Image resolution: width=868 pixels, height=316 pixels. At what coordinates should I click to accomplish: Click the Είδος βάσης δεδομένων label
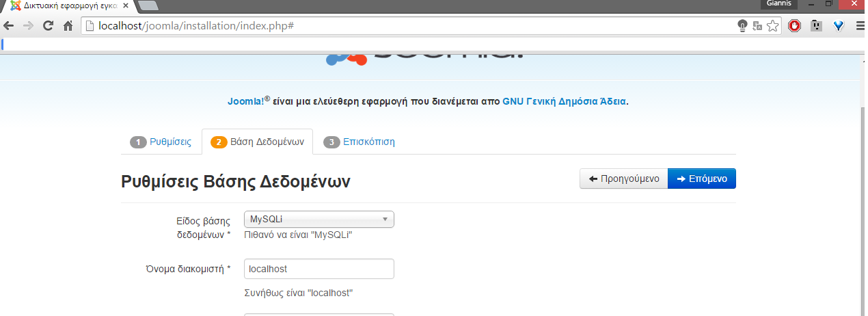pos(203,228)
